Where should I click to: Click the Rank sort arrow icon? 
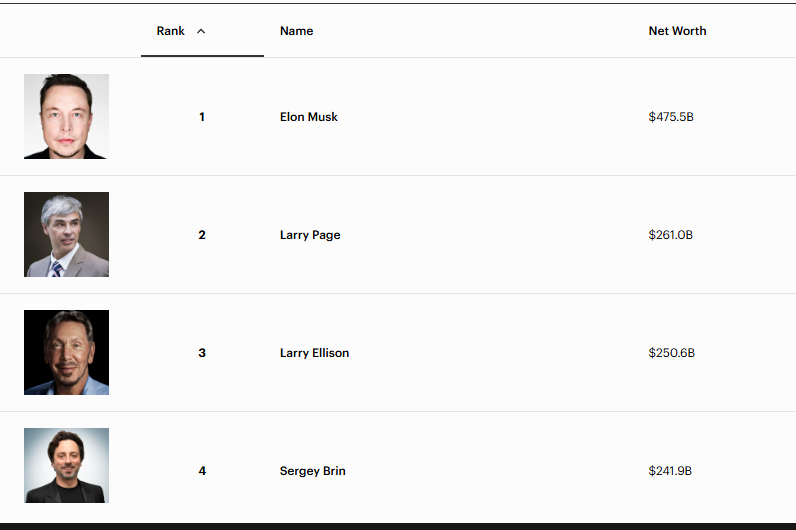point(201,31)
